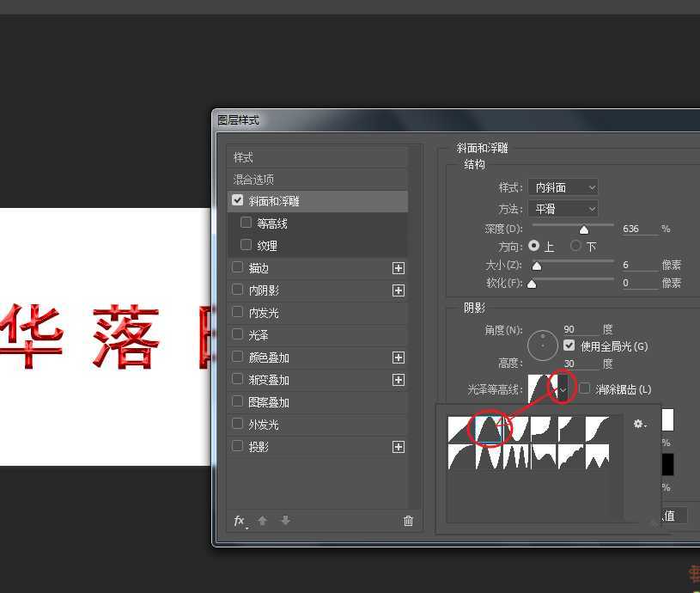Viewport: 700px width, 593px height.
Task: Add another 颜色叠加 effect with plus icon
Action: click(398, 358)
